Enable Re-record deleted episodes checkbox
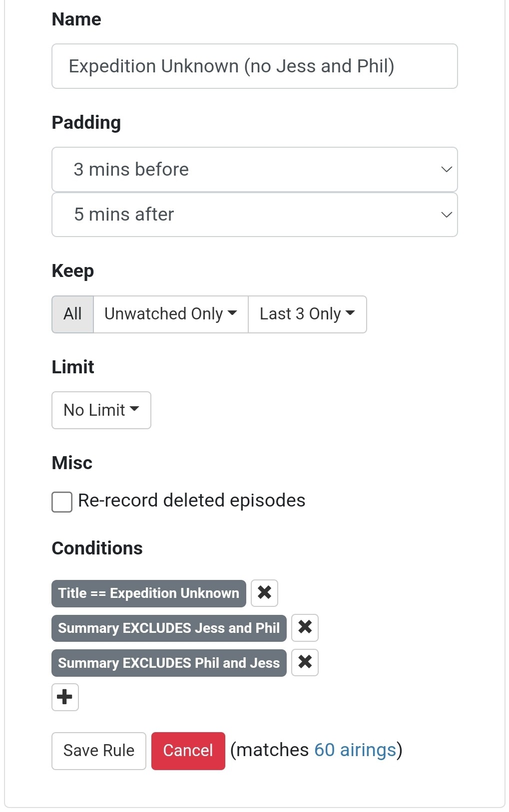Image resolution: width=509 pixels, height=812 pixels. pos(62,502)
